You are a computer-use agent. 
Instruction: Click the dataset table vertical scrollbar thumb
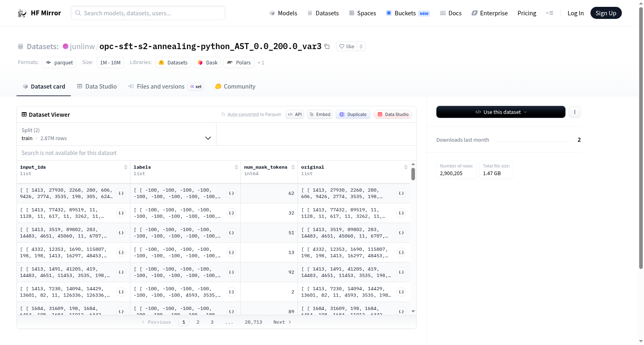pyautogui.click(x=413, y=174)
